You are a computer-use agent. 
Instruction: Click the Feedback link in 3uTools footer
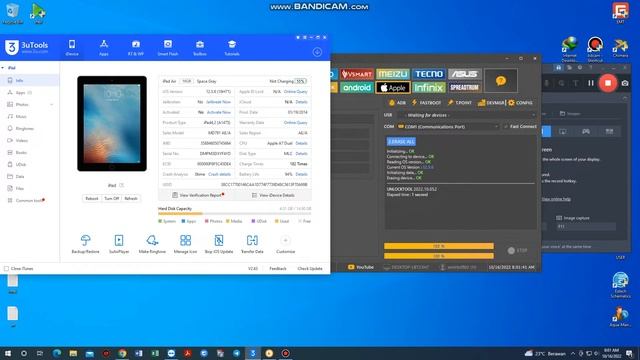coord(278,269)
